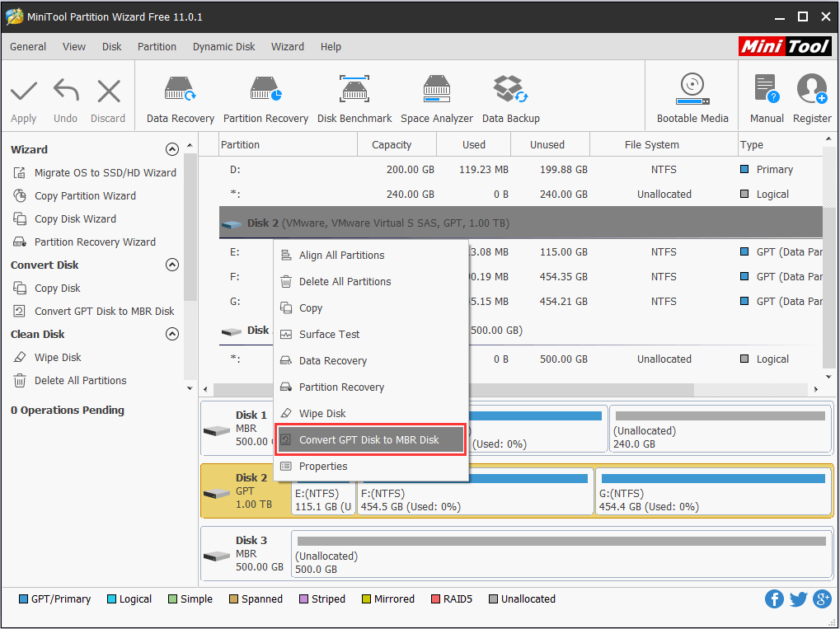The image size is (840, 629).
Task: Start the Migrate OS to SSD/HD Wizard
Action: [x=94, y=172]
